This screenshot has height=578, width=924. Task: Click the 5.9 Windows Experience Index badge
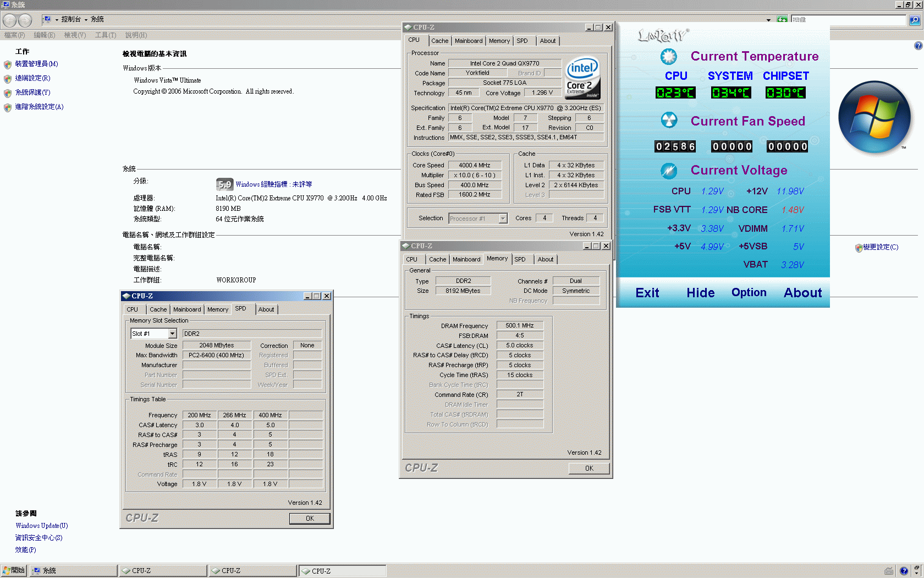coord(224,184)
